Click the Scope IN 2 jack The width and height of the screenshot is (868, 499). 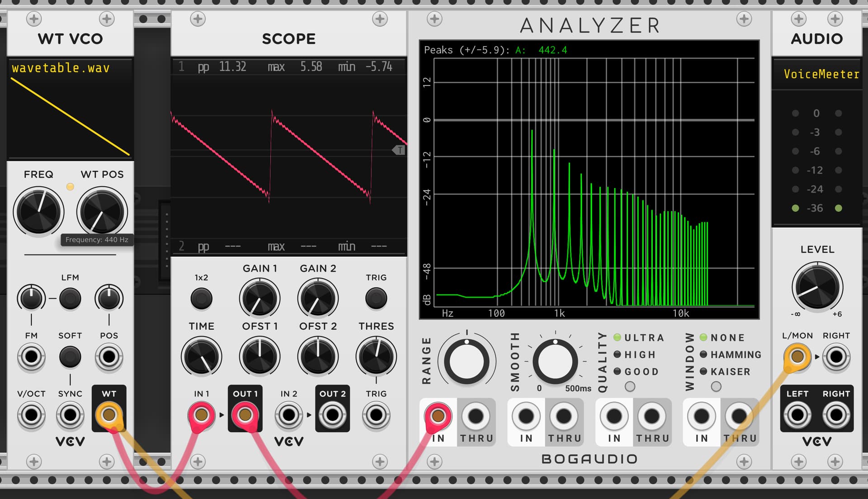(x=289, y=414)
